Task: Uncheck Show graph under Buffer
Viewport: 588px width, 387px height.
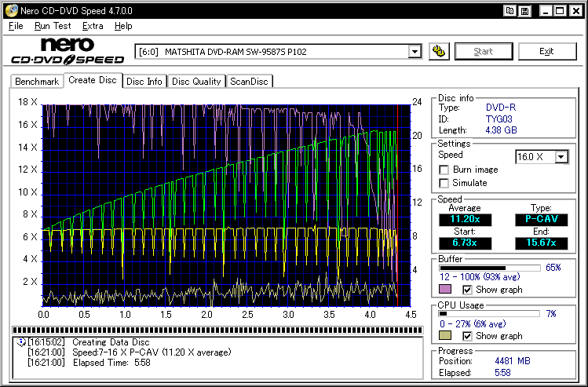Action: pos(467,290)
